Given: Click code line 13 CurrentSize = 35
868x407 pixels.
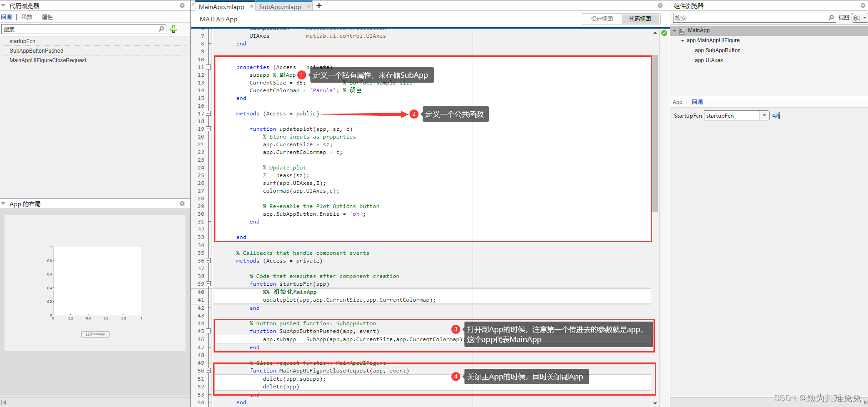Looking at the screenshot, I should [277, 83].
